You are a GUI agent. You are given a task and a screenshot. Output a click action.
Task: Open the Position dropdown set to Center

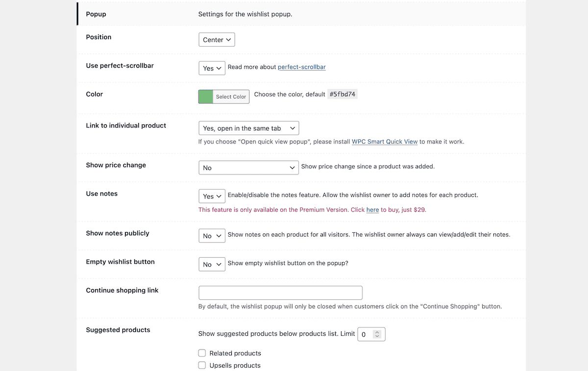(x=217, y=40)
